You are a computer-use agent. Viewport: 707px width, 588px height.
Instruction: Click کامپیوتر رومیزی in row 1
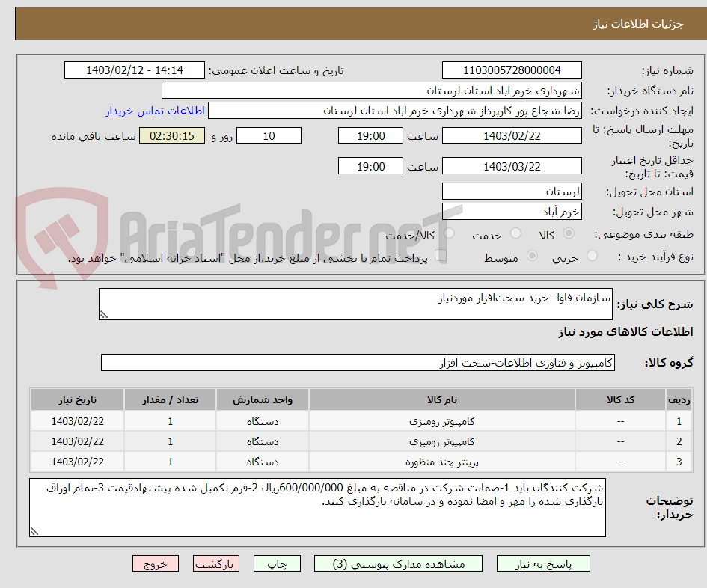(442, 422)
